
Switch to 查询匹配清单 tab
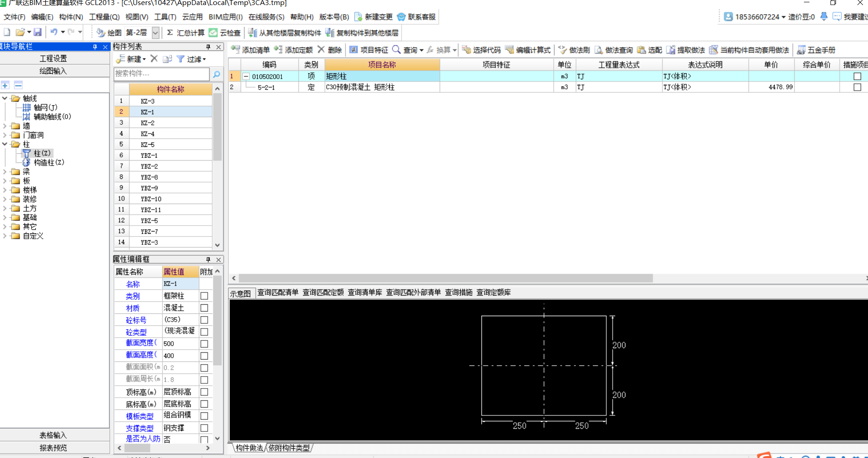coord(278,292)
